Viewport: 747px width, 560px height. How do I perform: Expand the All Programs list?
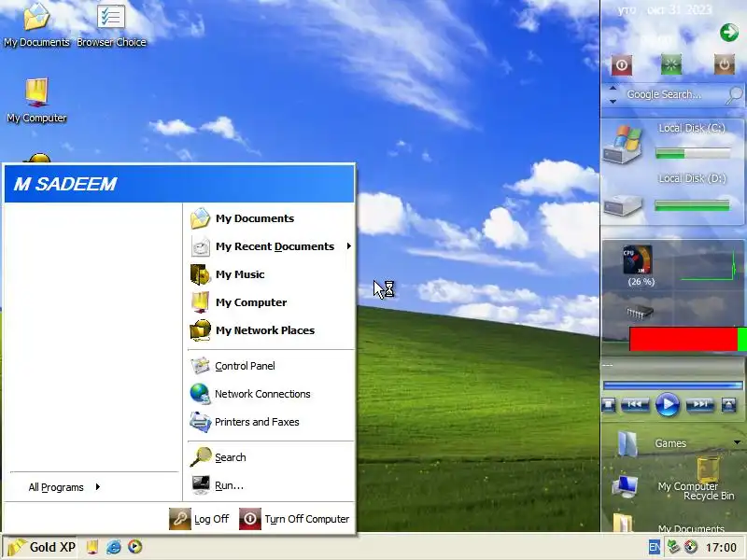pyautogui.click(x=64, y=487)
